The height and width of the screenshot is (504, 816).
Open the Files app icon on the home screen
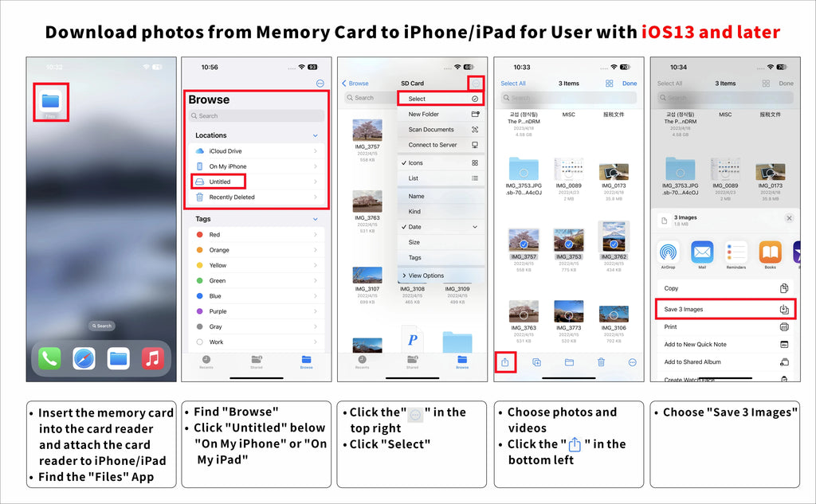point(50,101)
